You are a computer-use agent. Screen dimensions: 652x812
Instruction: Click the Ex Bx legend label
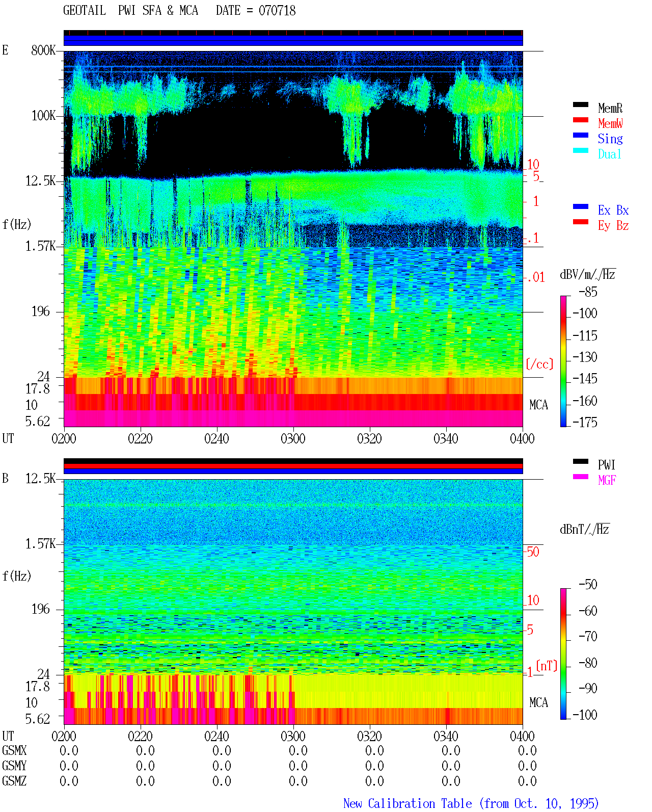click(x=613, y=210)
